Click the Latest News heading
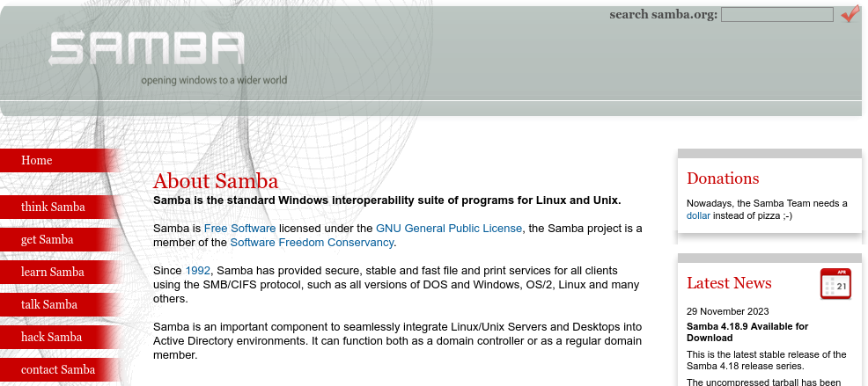The width and height of the screenshot is (868, 386). pyautogui.click(x=729, y=283)
